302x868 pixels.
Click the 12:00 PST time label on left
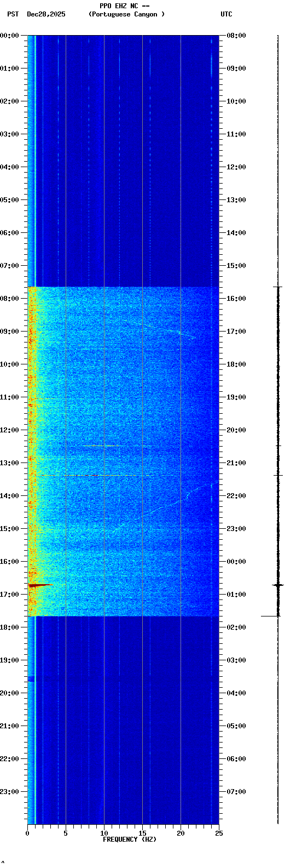(x=9, y=430)
